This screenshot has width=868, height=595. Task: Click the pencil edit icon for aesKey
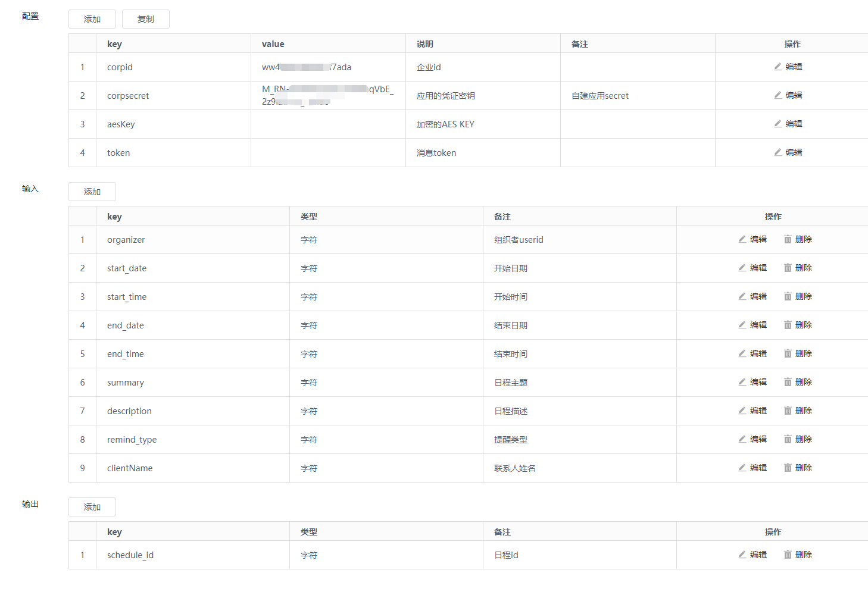(x=778, y=124)
